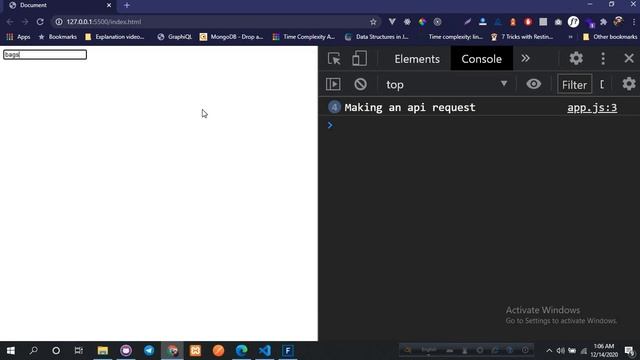View site information icon in address bar
640x360 pixels.
pyautogui.click(x=59, y=22)
